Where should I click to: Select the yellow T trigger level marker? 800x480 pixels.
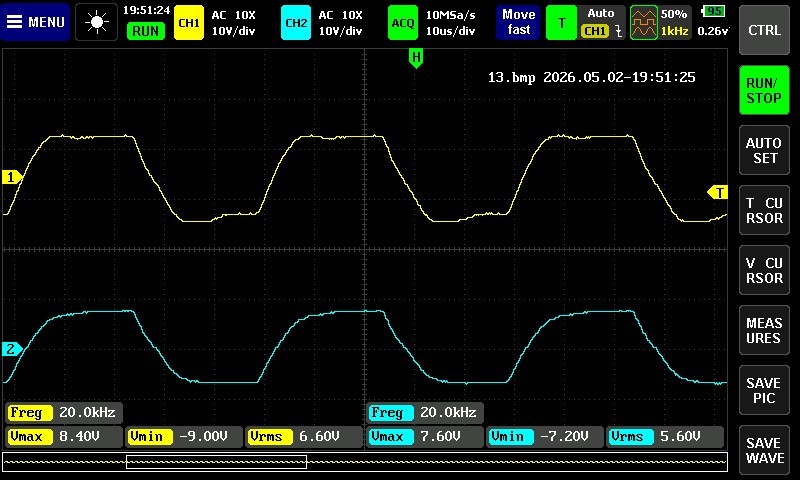[717, 192]
